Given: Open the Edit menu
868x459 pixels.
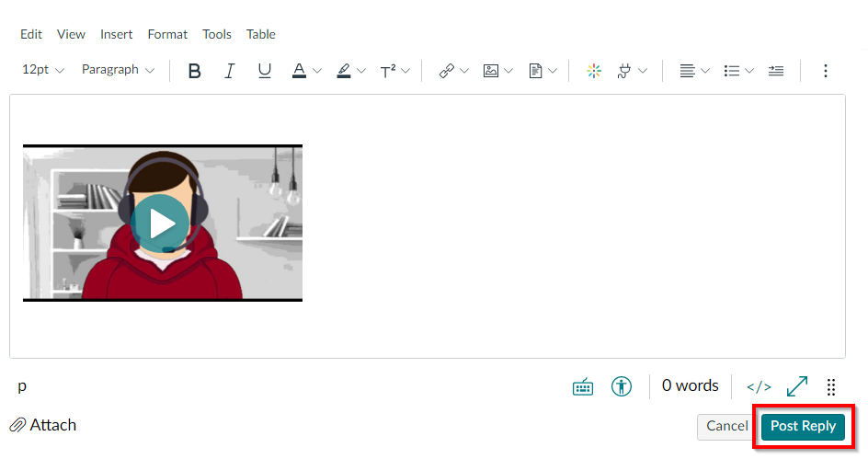Looking at the screenshot, I should coord(31,34).
